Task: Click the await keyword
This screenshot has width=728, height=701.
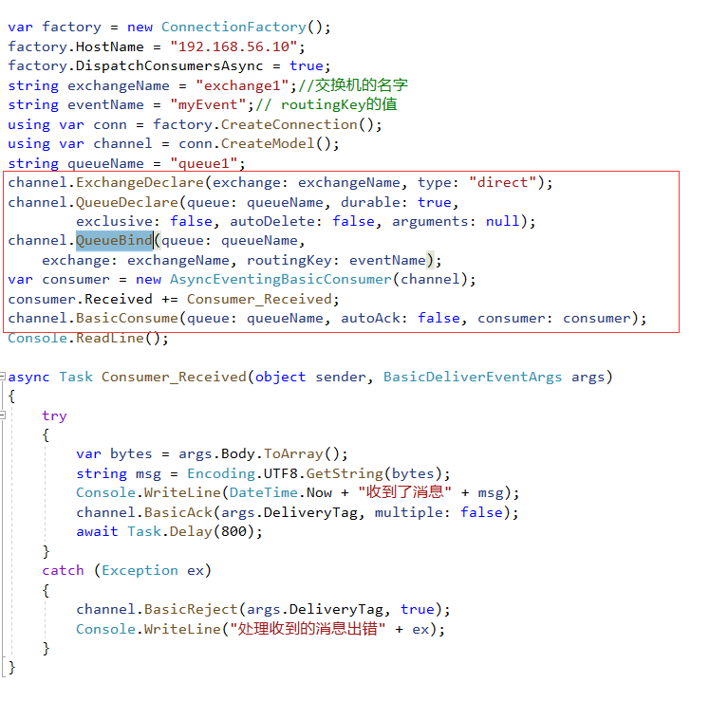Action: 97,531
